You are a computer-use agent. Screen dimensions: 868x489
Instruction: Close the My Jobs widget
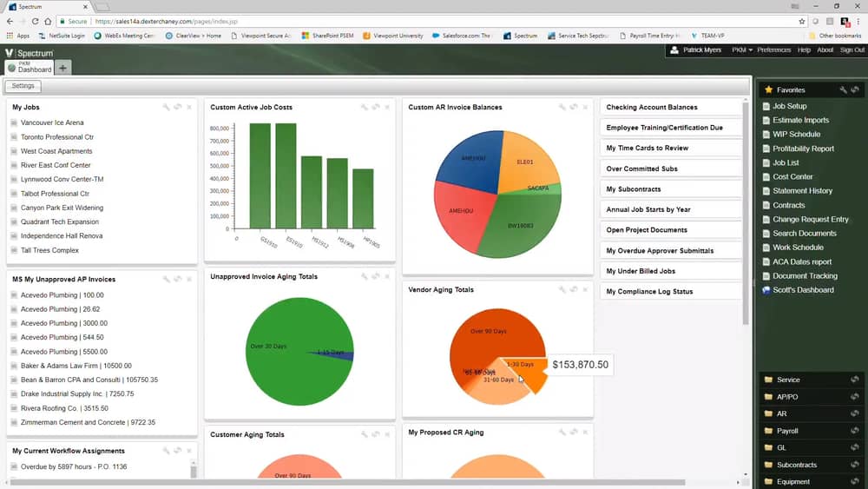(x=189, y=107)
